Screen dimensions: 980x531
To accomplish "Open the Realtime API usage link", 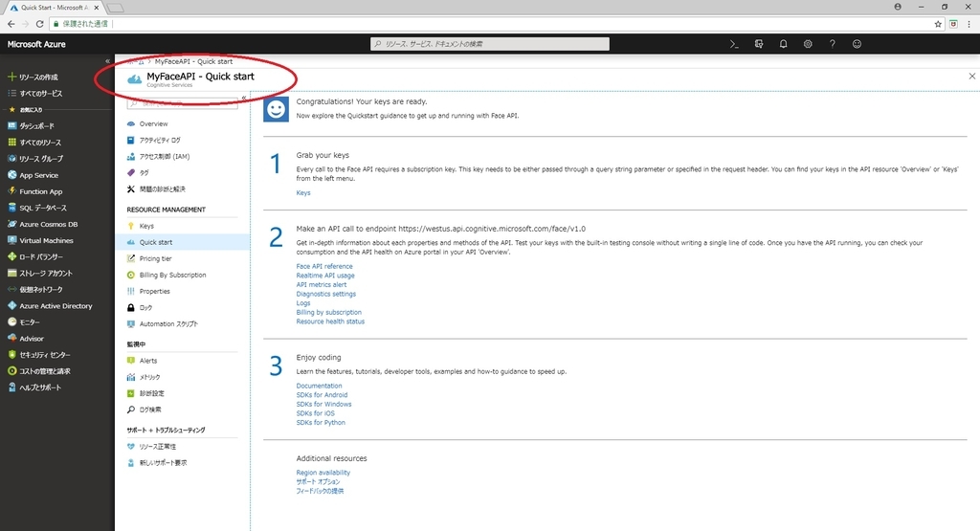I will [x=325, y=275].
